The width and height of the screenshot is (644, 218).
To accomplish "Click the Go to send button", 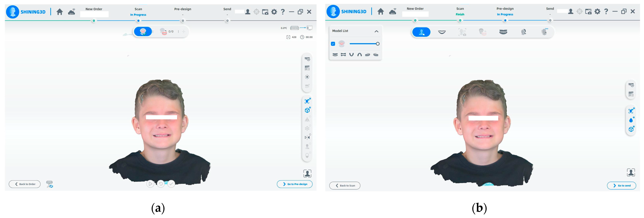I will click(x=621, y=185).
